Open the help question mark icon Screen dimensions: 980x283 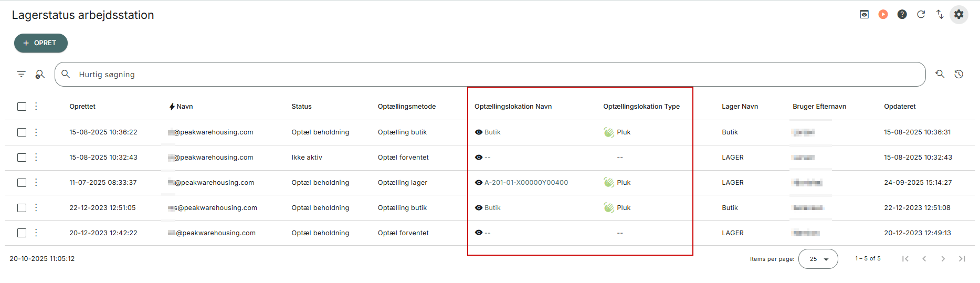coord(902,15)
